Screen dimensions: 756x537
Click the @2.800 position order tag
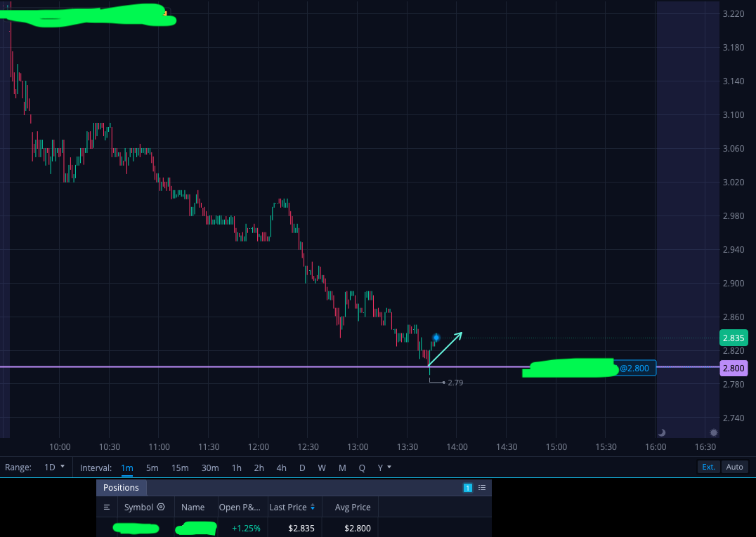[634, 368]
